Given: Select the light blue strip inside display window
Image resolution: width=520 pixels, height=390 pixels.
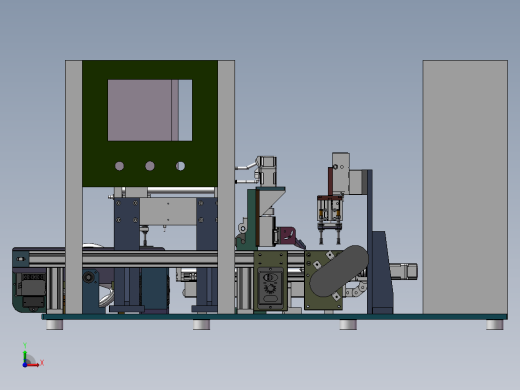Looking at the screenshot, I should point(185,110).
